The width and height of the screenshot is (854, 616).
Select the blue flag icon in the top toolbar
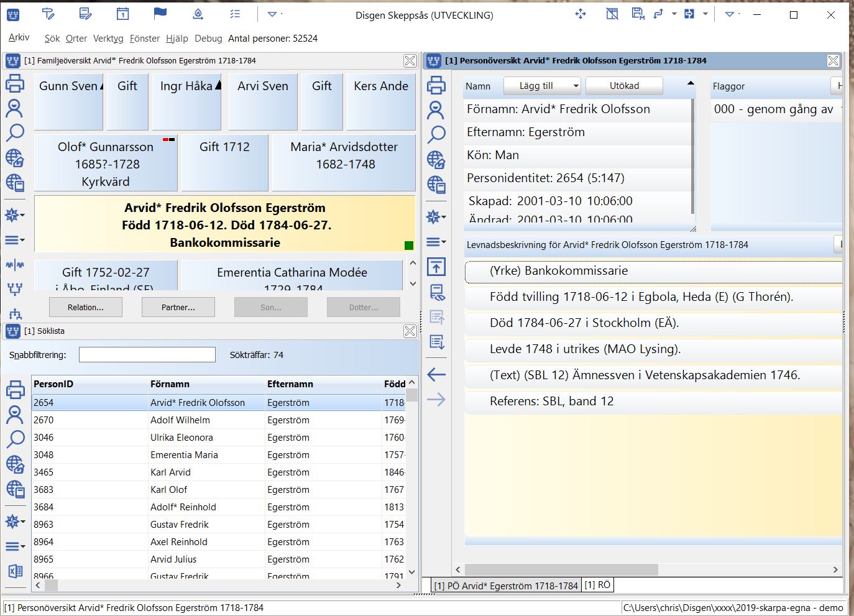[x=160, y=14]
